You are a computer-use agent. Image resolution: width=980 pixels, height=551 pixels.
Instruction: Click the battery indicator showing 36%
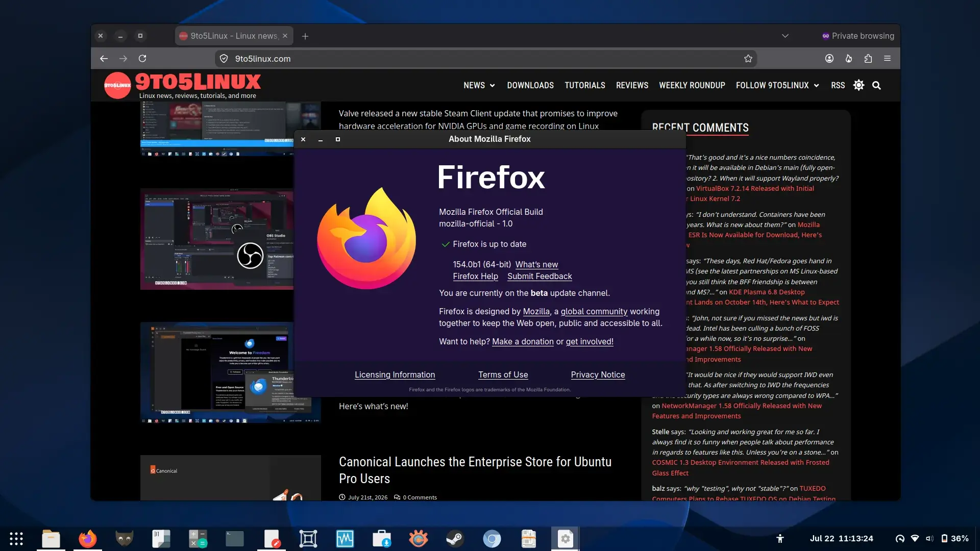955,538
